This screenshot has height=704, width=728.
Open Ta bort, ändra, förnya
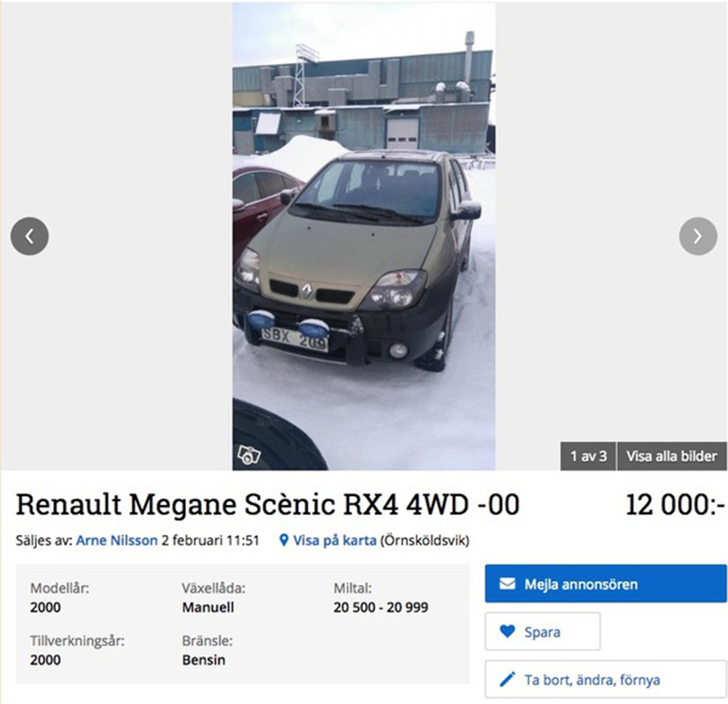[x=606, y=679]
